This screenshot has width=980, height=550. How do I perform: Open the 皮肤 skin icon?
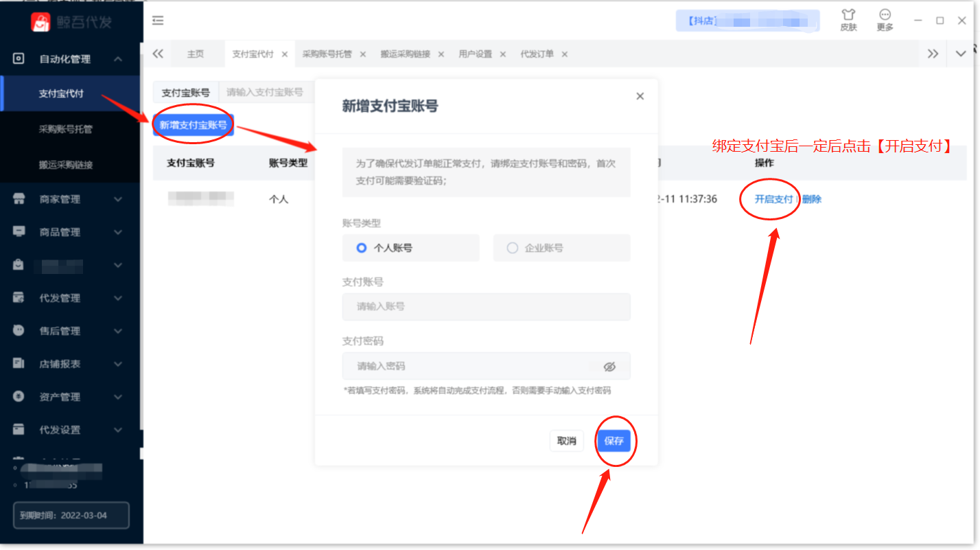coord(848,15)
